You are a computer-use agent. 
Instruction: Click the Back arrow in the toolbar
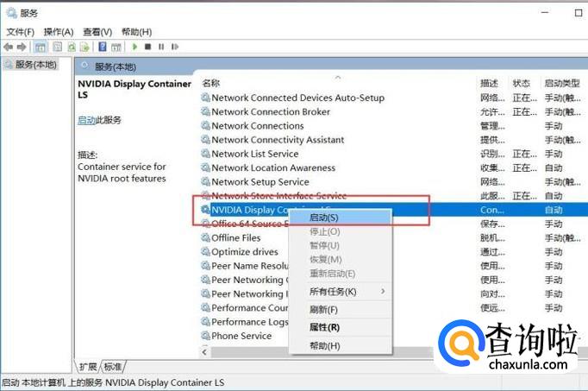(9, 47)
